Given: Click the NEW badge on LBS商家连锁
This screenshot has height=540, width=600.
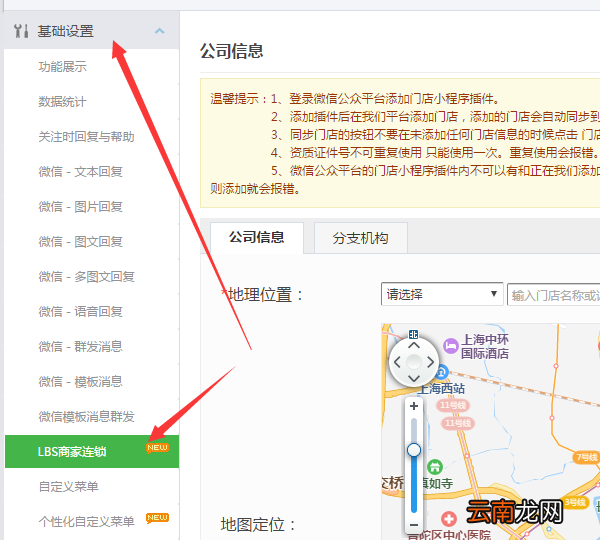Looking at the screenshot, I should (x=157, y=448).
